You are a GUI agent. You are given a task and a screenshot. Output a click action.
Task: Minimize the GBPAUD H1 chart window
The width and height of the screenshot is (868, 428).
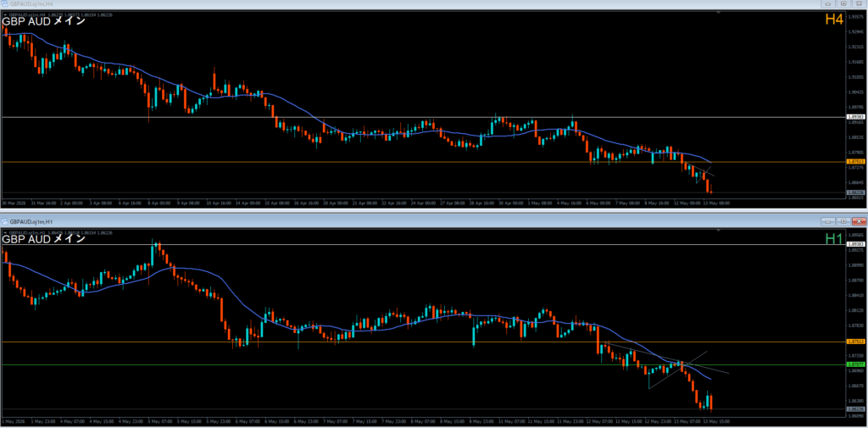pyautogui.click(x=829, y=221)
